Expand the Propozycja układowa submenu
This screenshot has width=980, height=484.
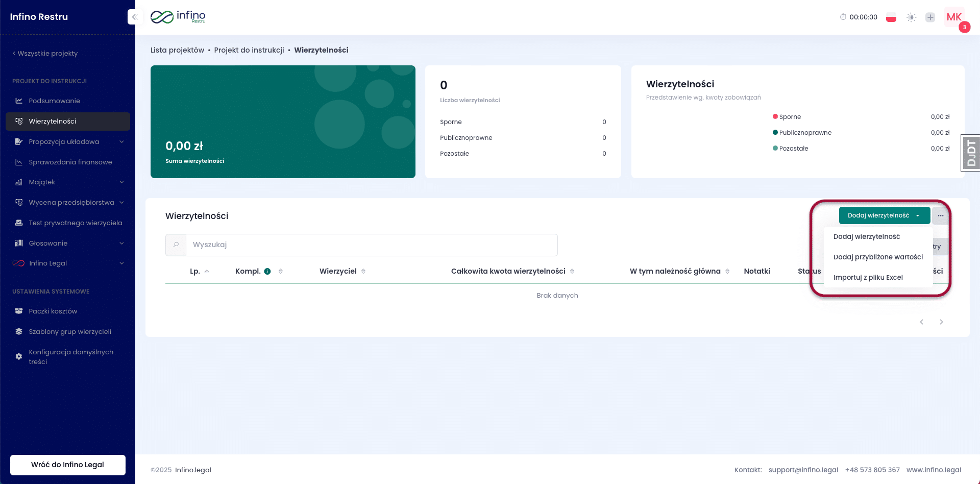[x=121, y=142]
